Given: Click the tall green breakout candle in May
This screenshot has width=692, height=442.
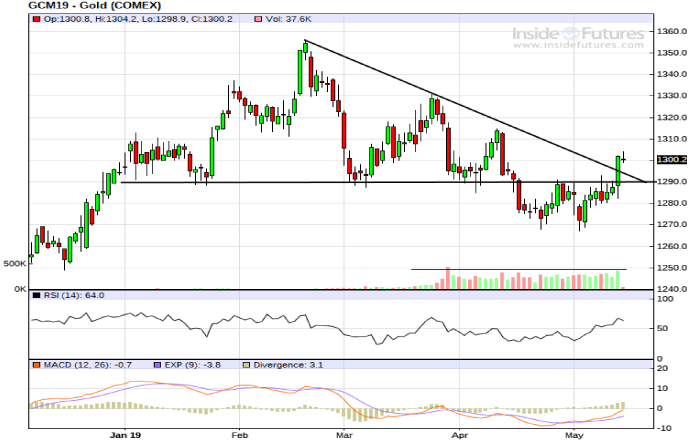Looking at the screenshot, I should (619, 170).
